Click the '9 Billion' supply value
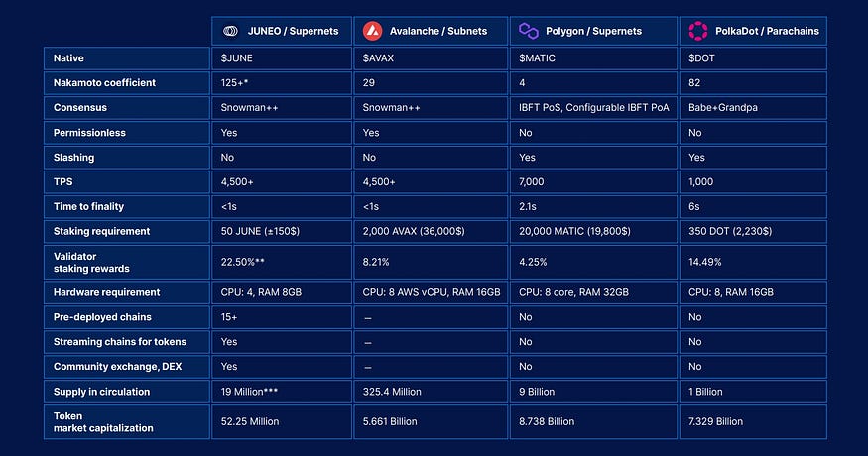 click(x=537, y=392)
